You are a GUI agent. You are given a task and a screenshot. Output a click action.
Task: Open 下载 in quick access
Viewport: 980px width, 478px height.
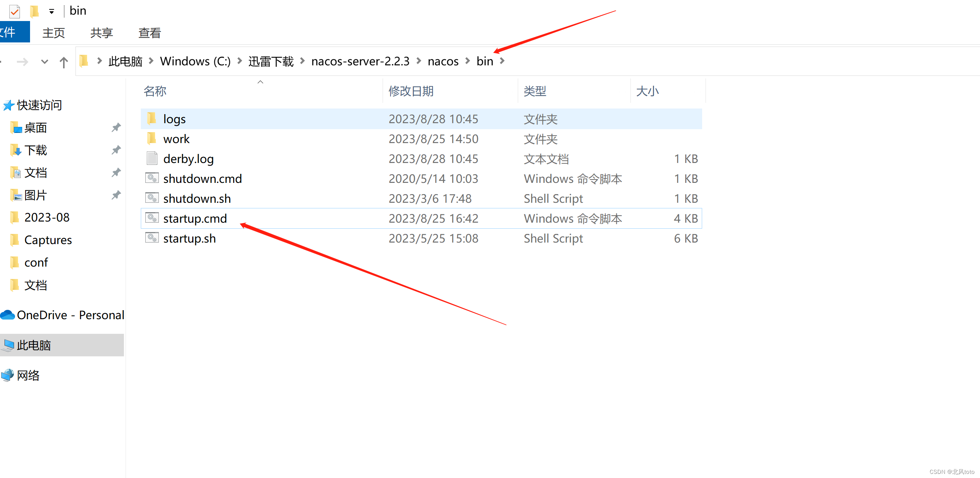[x=35, y=150]
